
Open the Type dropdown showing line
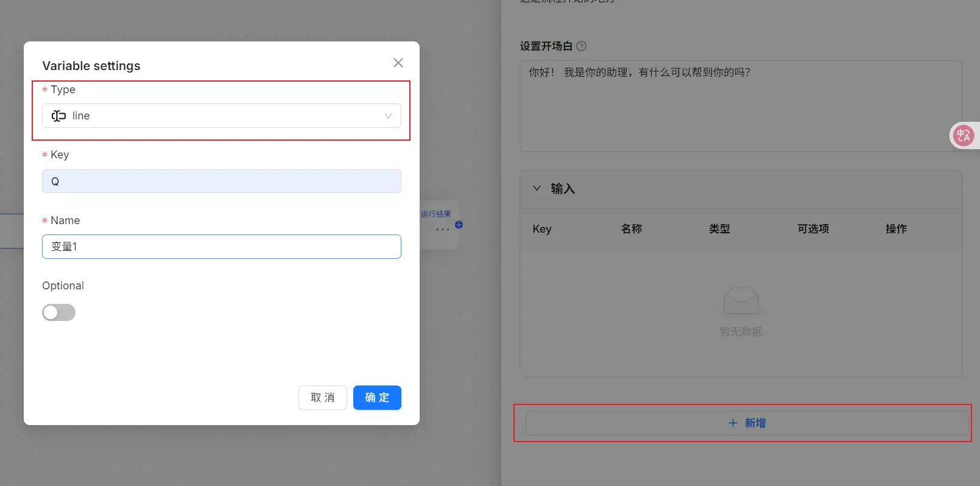[x=222, y=116]
